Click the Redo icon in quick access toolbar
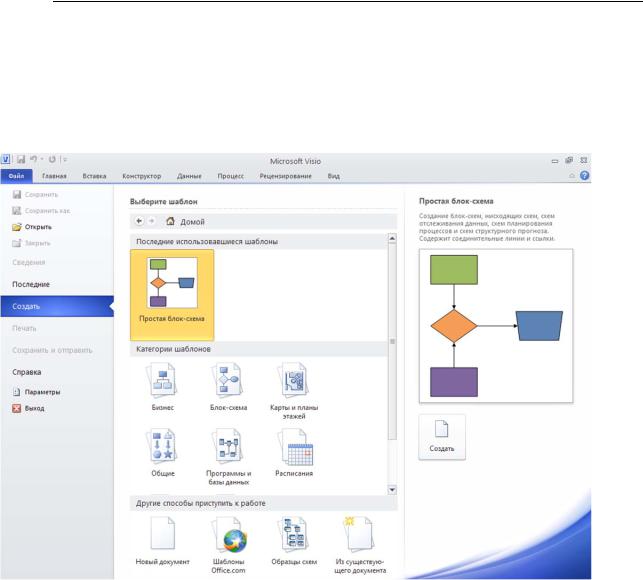Screen dimensions: 643x580 (52, 159)
